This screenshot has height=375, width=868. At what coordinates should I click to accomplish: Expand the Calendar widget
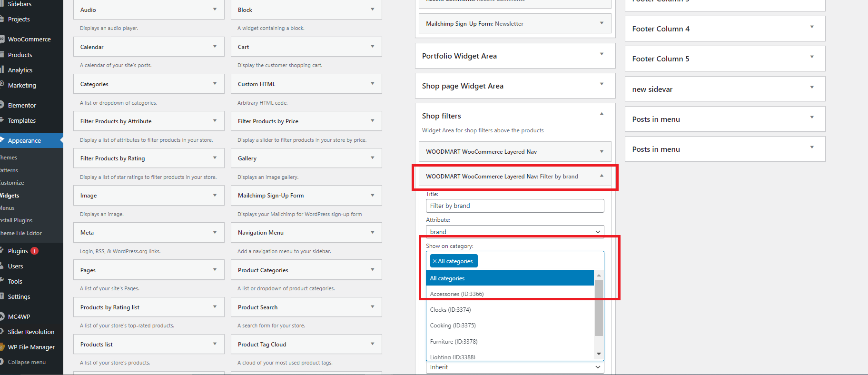pyautogui.click(x=215, y=47)
